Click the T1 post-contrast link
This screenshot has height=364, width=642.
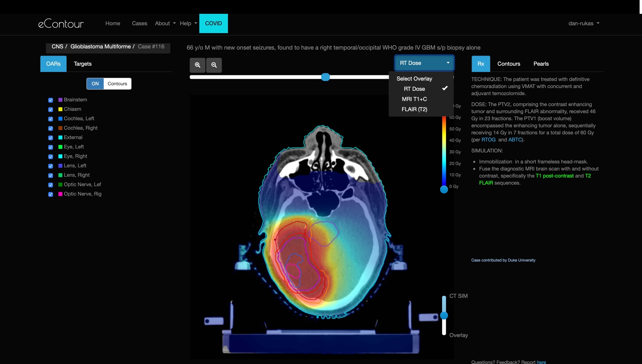coord(555,176)
